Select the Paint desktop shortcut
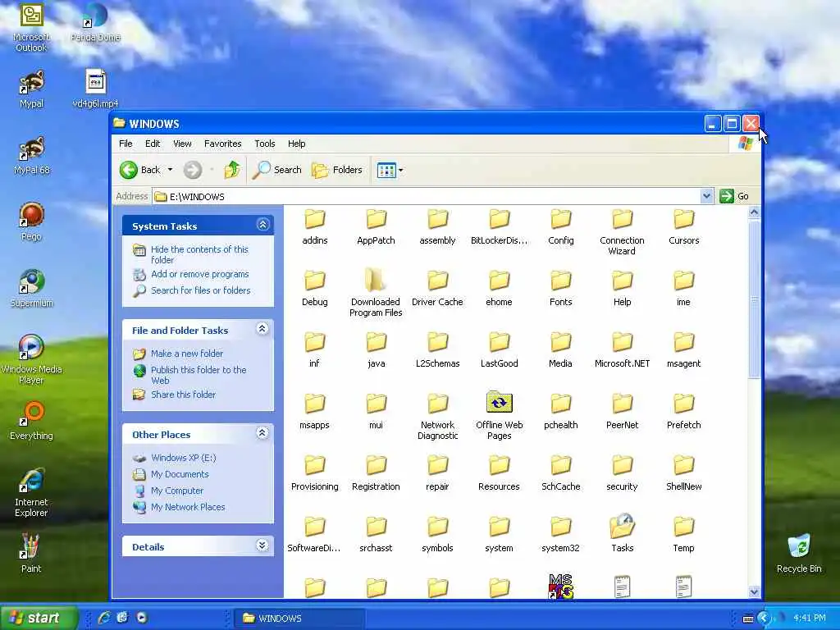 (x=31, y=554)
